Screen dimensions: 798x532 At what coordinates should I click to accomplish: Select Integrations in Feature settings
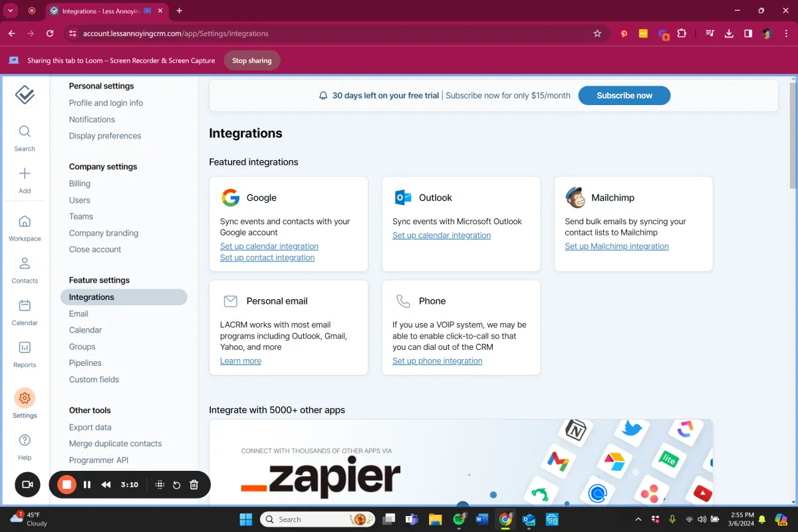pyautogui.click(x=124, y=297)
